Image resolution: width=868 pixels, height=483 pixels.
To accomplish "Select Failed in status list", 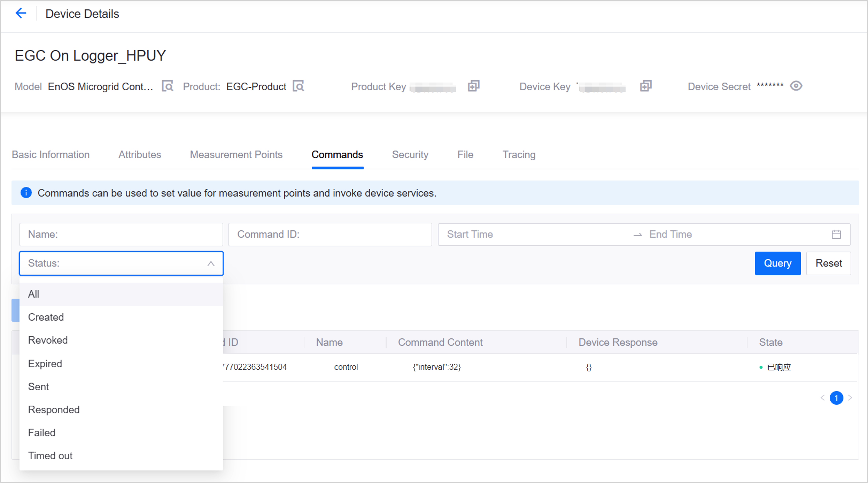I will pos(42,433).
